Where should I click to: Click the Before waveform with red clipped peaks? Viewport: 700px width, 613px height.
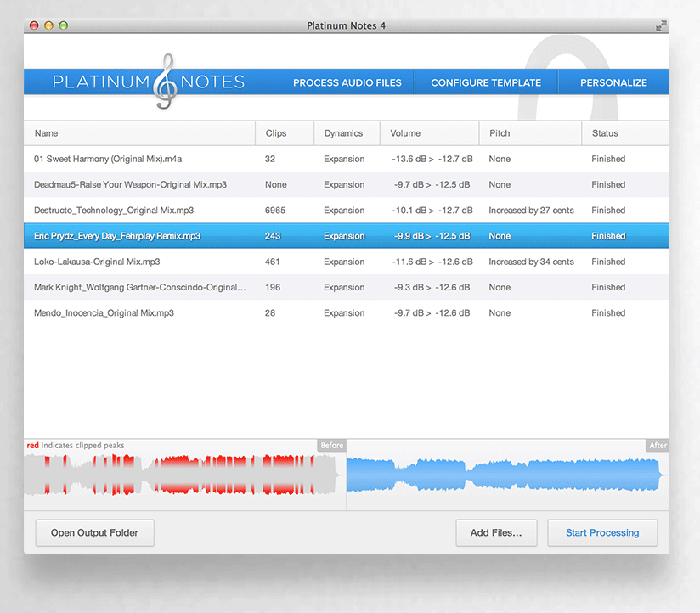(182, 475)
